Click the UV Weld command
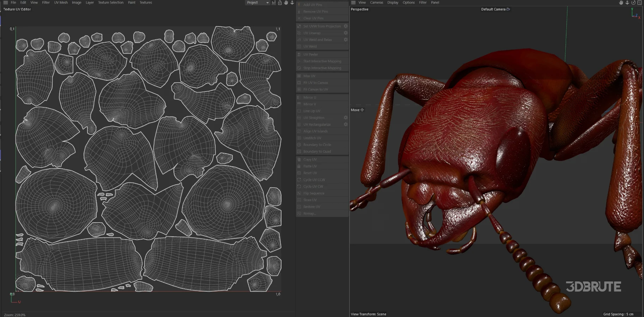 322,46
